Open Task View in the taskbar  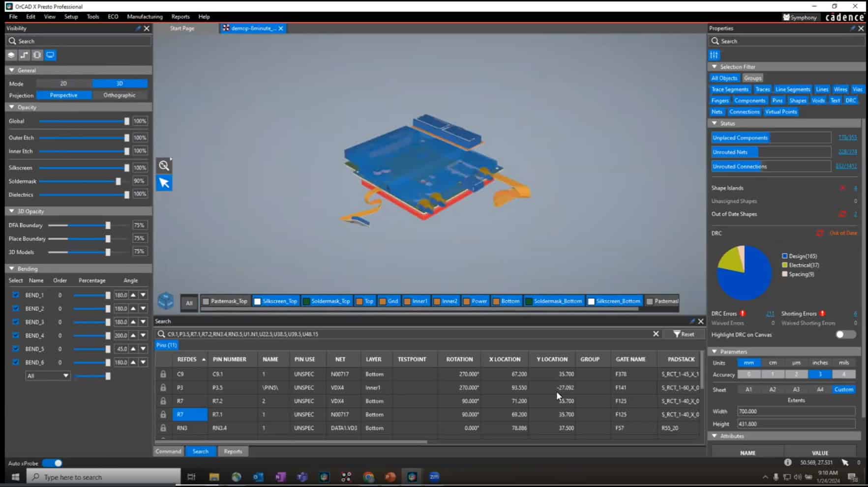191,477
